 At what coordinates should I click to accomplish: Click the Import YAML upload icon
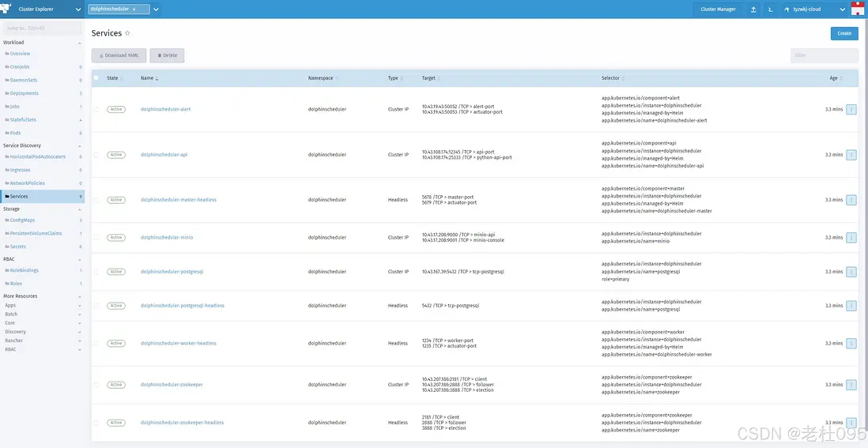pos(753,9)
